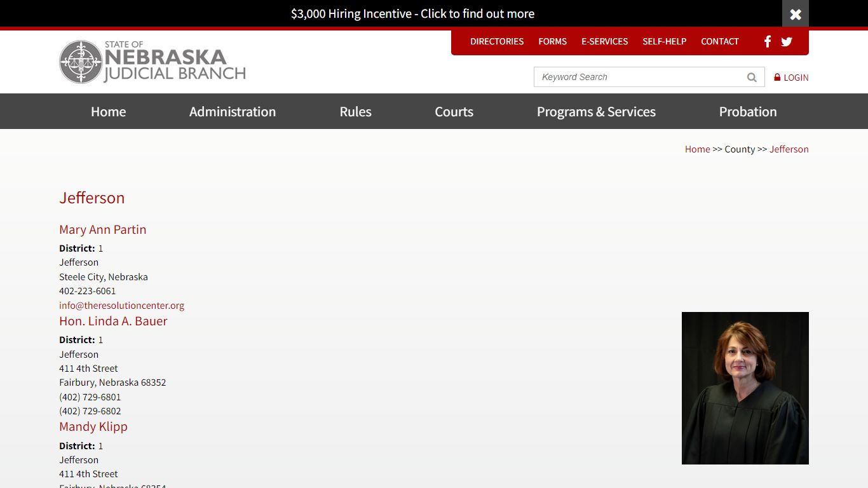Select phone number (402) 729-6802
Screen dimensions: 868x488
click(90, 411)
